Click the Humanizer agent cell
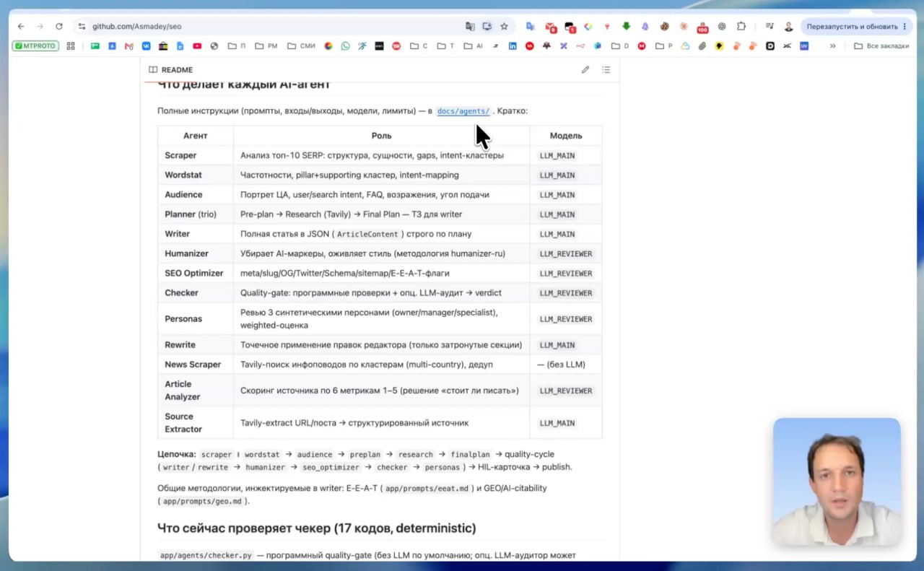Screen dimensions: 924x571 tap(196, 253)
